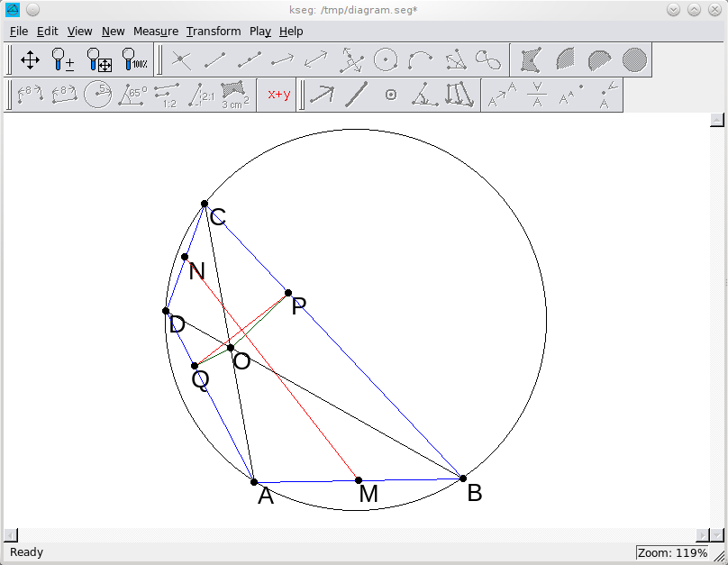Select point D on the circle
The height and width of the screenshot is (565, 728).
point(166,311)
